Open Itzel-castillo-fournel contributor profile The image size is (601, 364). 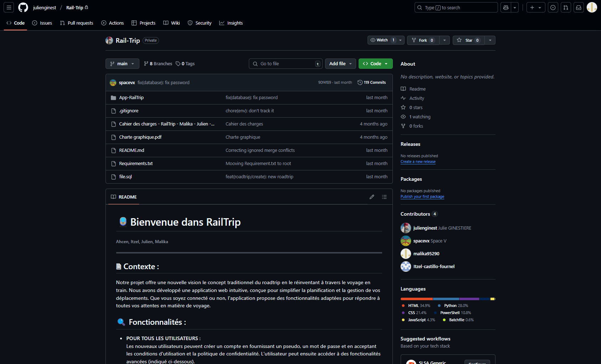(x=434, y=266)
